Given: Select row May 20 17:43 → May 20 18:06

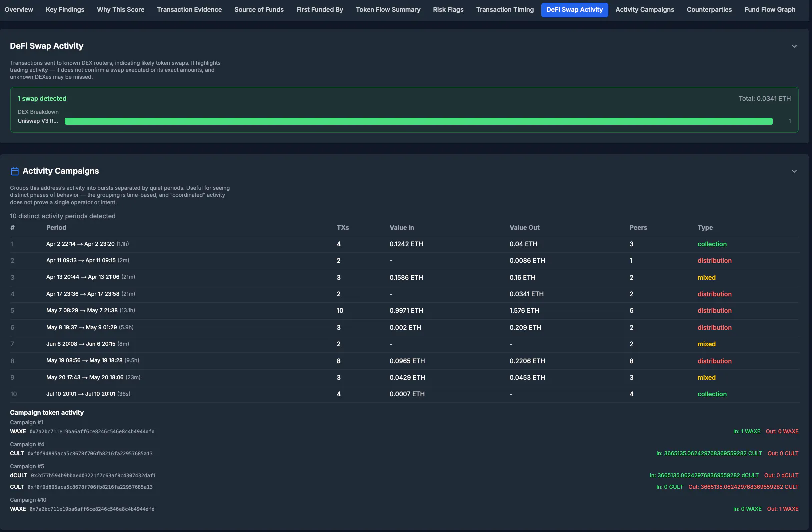Looking at the screenshot, I should coord(404,378).
